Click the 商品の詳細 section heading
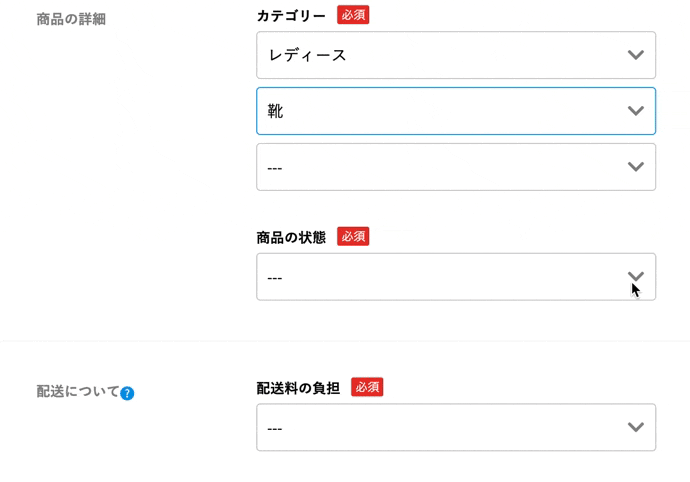The image size is (690, 482). click(71, 19)
